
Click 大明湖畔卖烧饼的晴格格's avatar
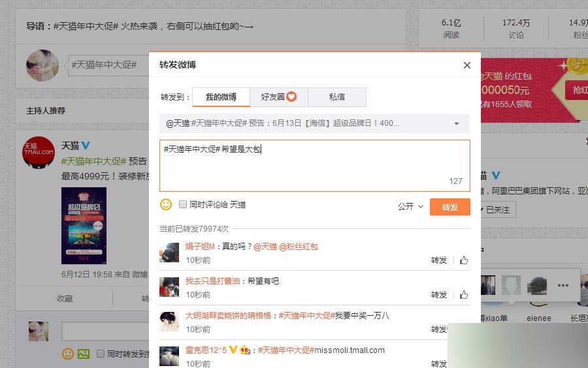click(x=169, y=322)
